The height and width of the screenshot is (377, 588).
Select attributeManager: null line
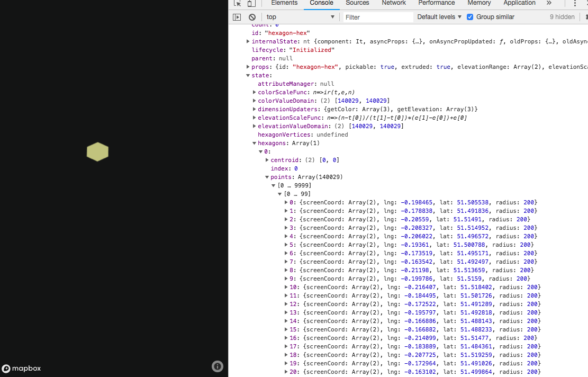point(295,84)
